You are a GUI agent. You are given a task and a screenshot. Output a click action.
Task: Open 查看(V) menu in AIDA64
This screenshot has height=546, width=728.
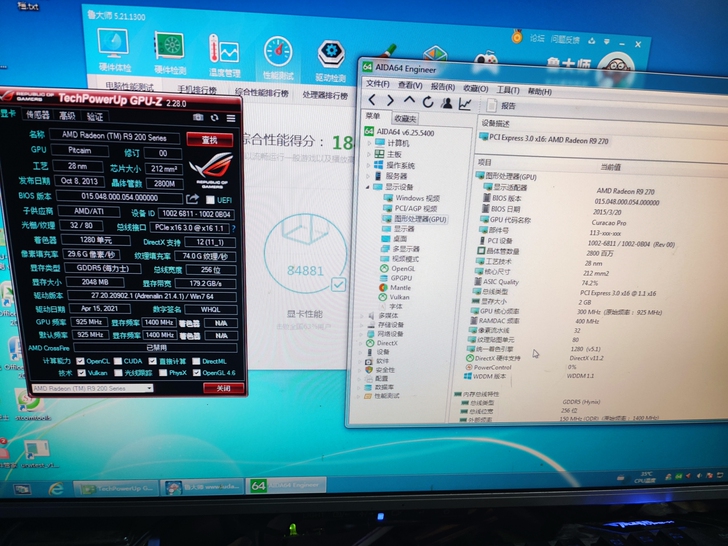(410, 85)
